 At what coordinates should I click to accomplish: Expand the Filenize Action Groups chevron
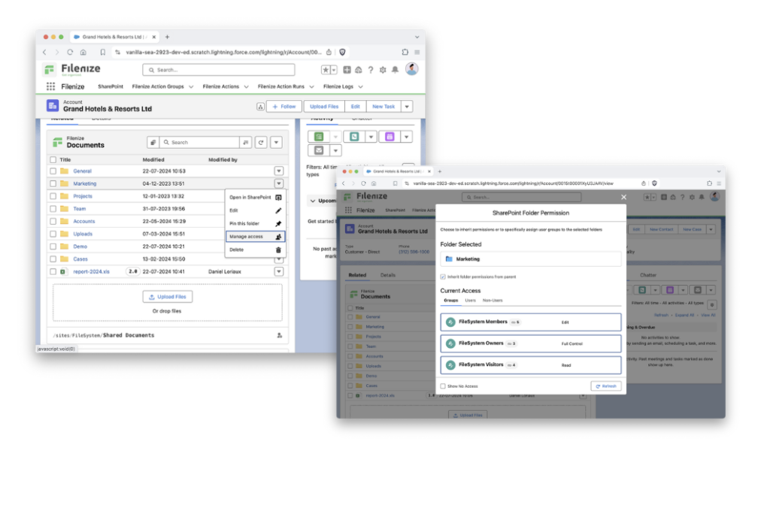[x=191, y=87]
